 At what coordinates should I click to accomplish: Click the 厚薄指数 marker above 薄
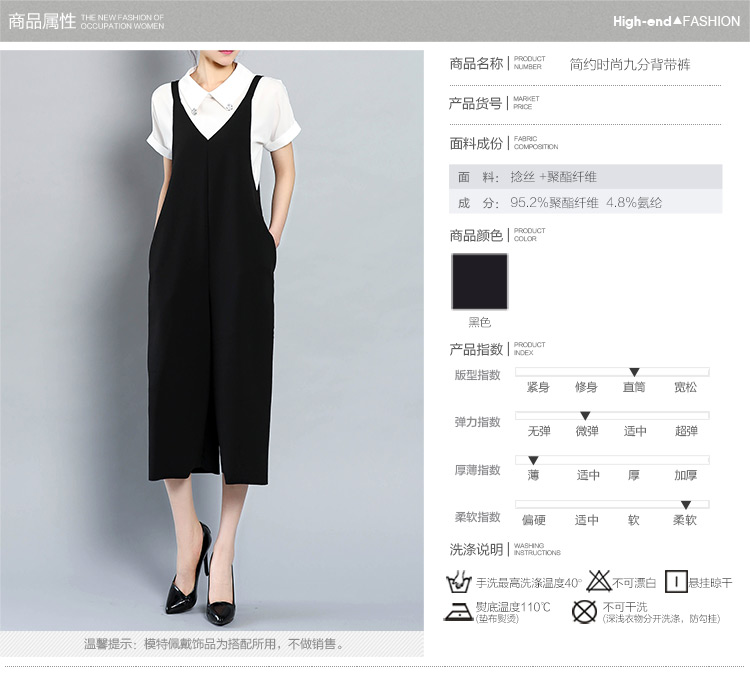point(533,460)
